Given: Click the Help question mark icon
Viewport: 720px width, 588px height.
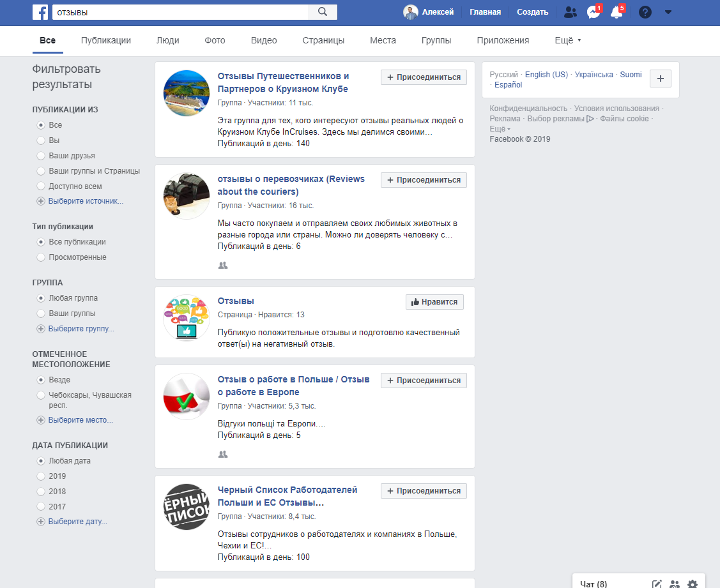Looking at the screenshot, I should pyautogui.click(x=645, y=11).
